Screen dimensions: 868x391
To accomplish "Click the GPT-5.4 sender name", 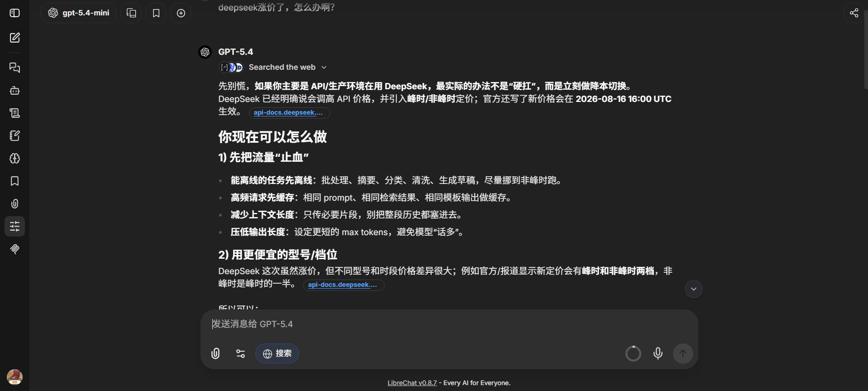I will tap(235, 52).
